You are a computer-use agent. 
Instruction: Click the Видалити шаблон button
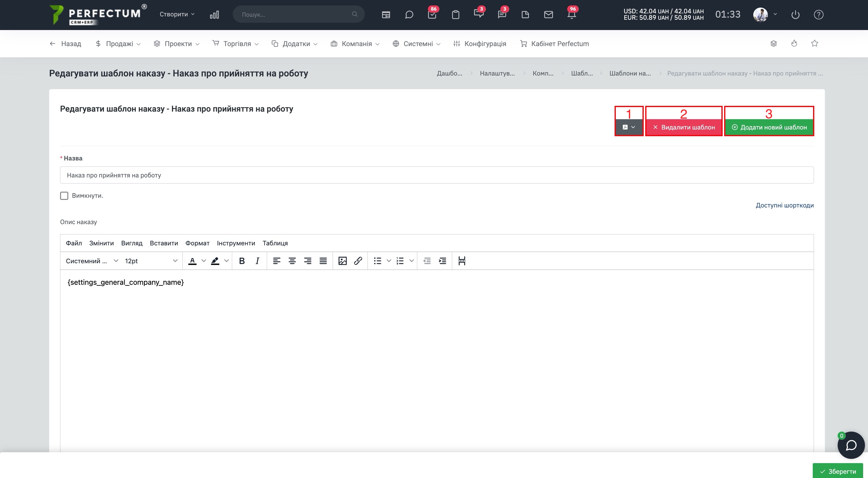[684, 127]
